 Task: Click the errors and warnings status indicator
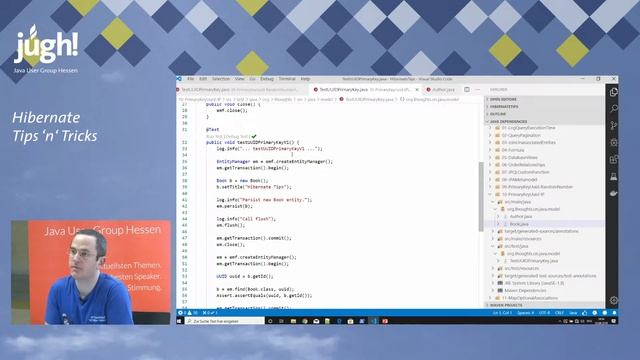point(188,313)
